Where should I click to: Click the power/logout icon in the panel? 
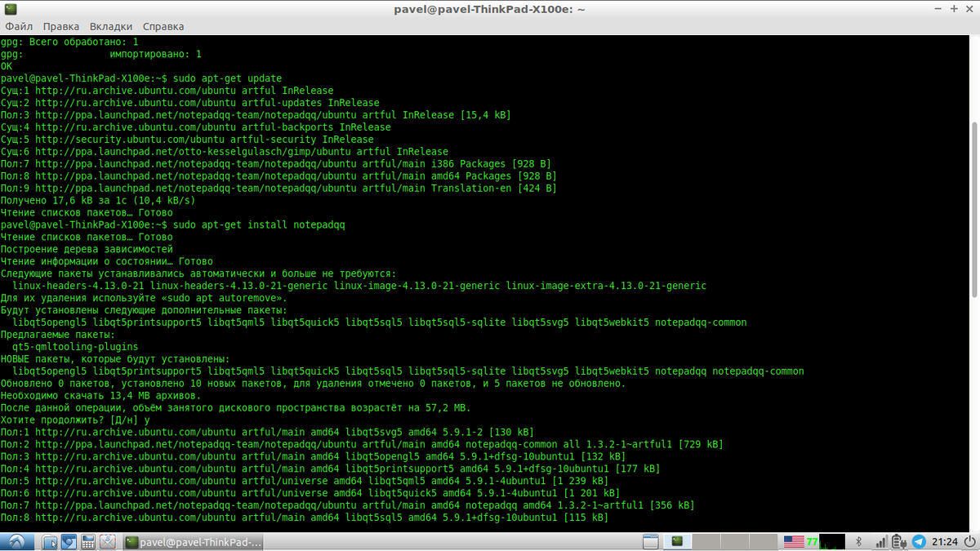pyautogui.click(x=969, y=541)
